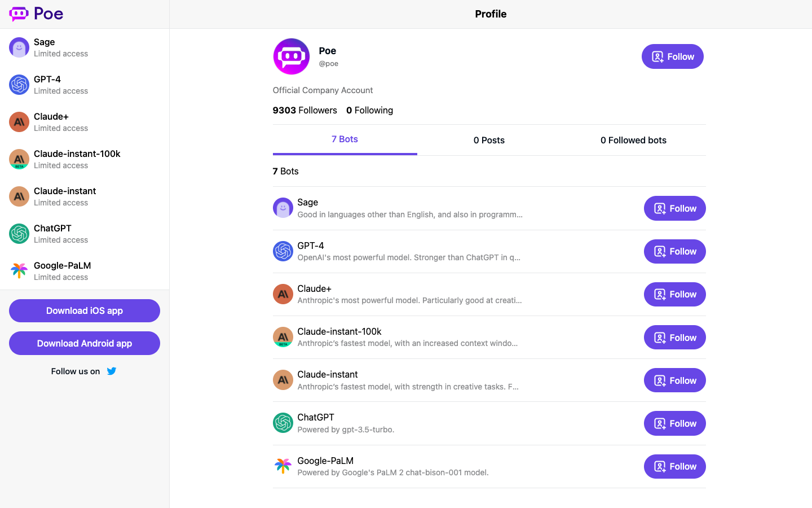
Task: Click Sage avatar icon in the sidebar
Action: click(x=19, y=47)
